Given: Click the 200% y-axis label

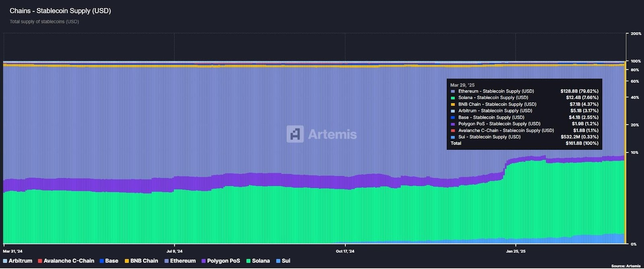Looking at the screenshot, I should pyautogui.click(x=636, y=34).
